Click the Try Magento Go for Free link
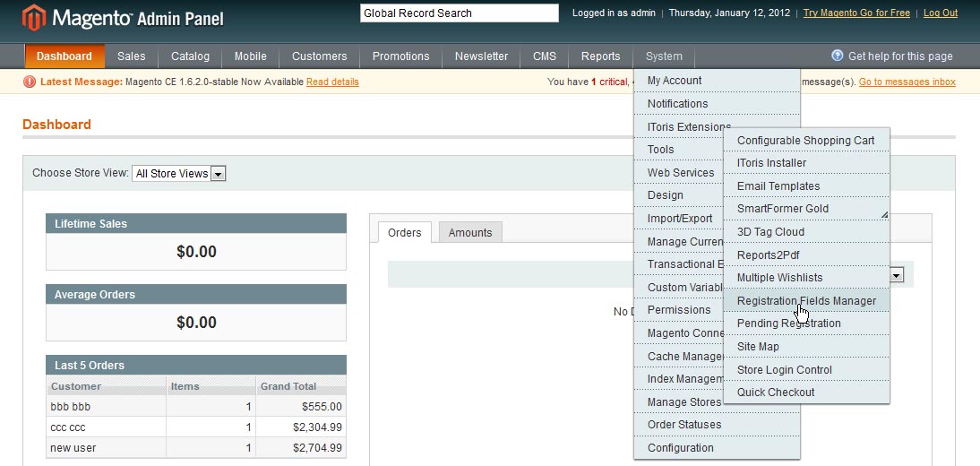 [x=856, y=13]
